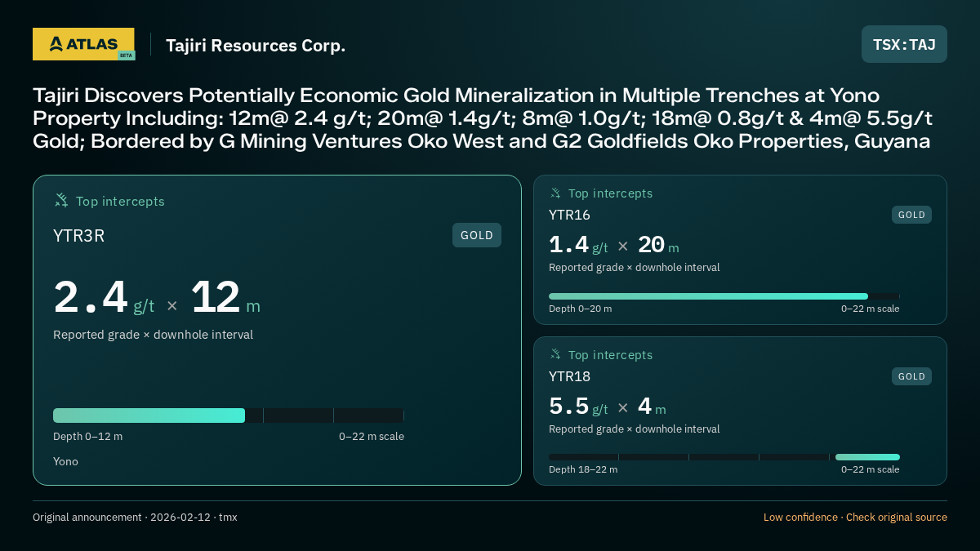The height and width of the screenshot is (551, 980).
Task: Click the TSX:TAJ ticker badge
Action: click(x=904, y=44)
